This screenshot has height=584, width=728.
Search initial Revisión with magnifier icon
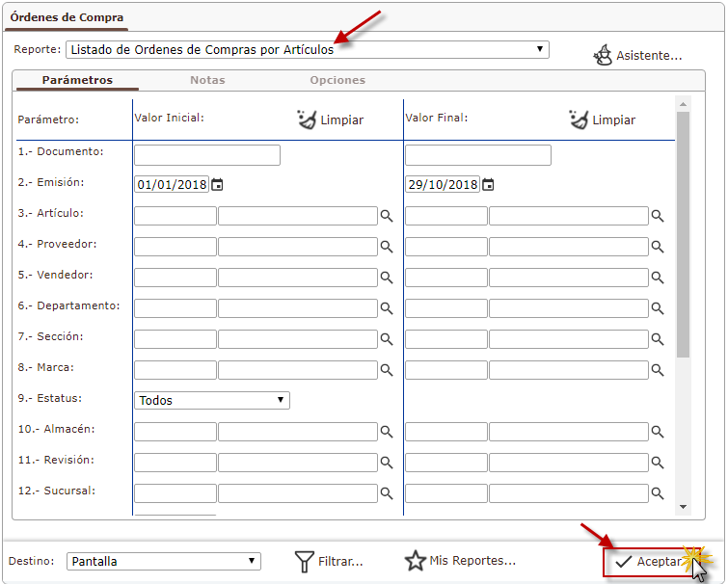(x=387, y=463)
